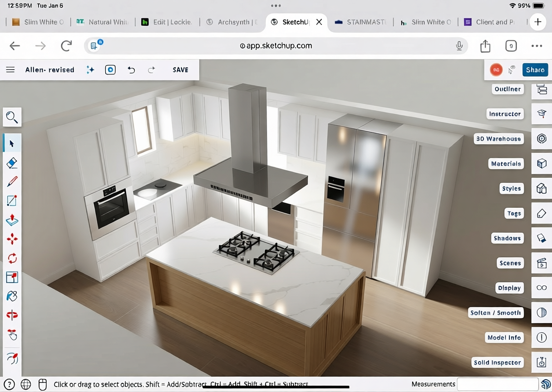Select the Paint Bucket tool
Screen dimensions: 552x392
coord(12,296)
